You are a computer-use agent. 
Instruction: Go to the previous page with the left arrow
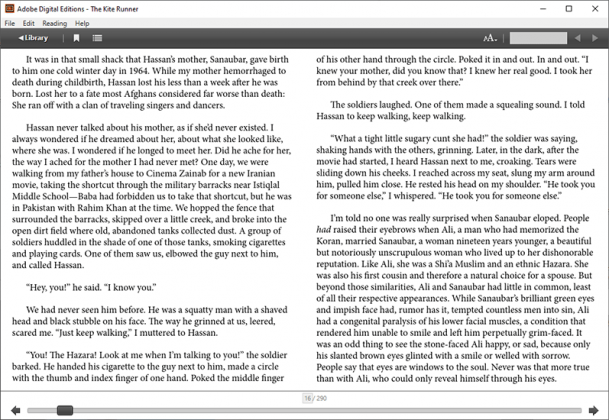pyautogui.click(x=14, y=410)
